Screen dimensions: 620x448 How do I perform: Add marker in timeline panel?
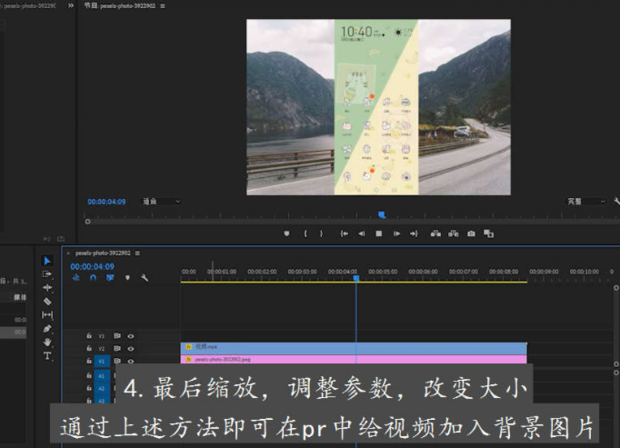(127, 278)
